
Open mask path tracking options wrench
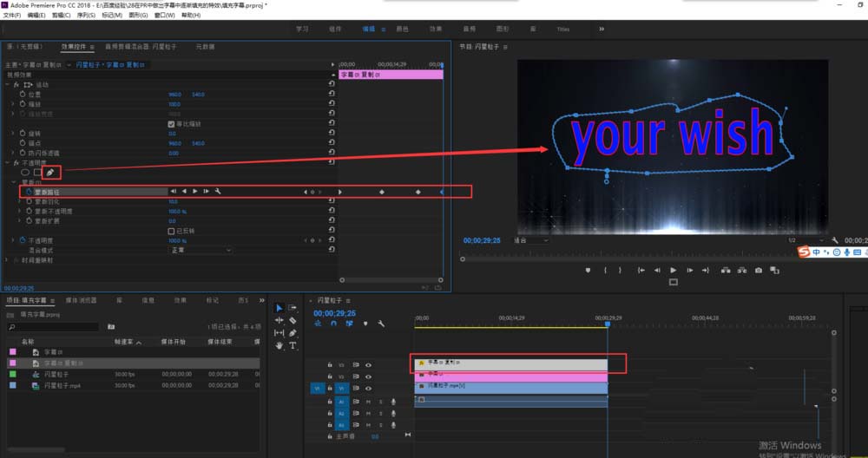click(x=218, y=192)
